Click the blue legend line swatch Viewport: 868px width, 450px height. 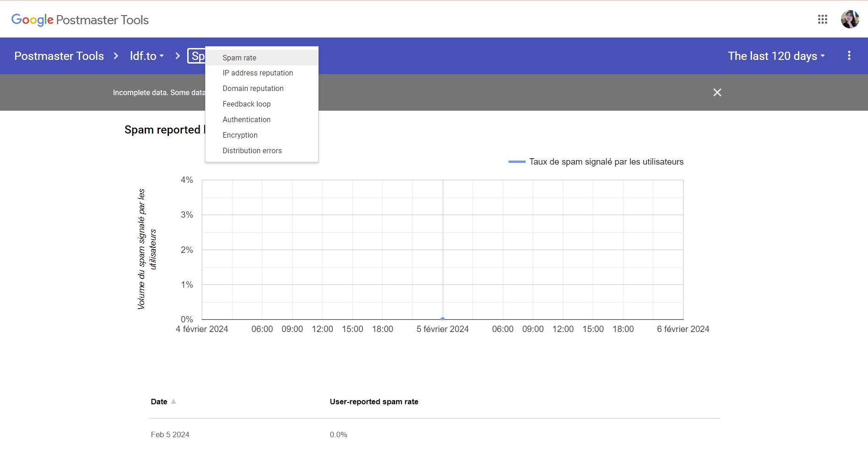[516, 162]
